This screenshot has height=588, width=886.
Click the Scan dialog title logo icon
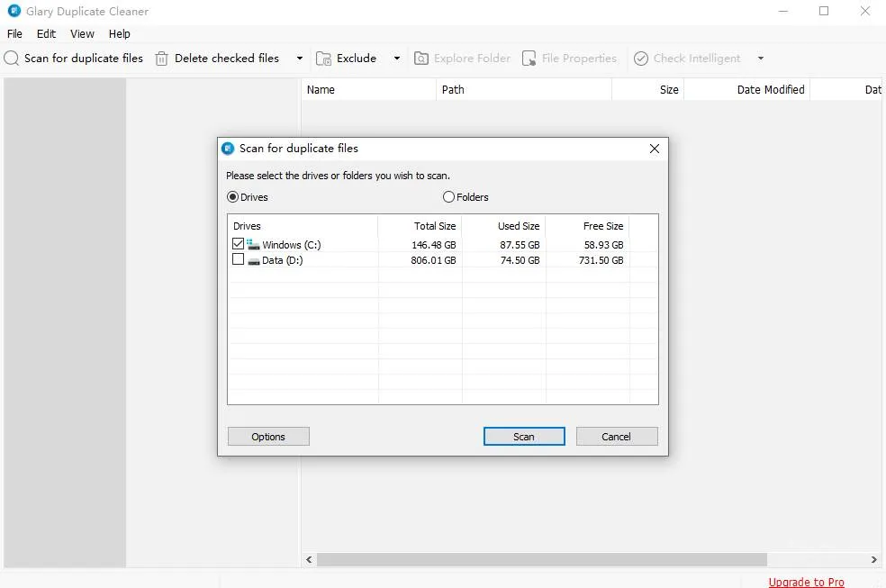[x=228, y=149]
